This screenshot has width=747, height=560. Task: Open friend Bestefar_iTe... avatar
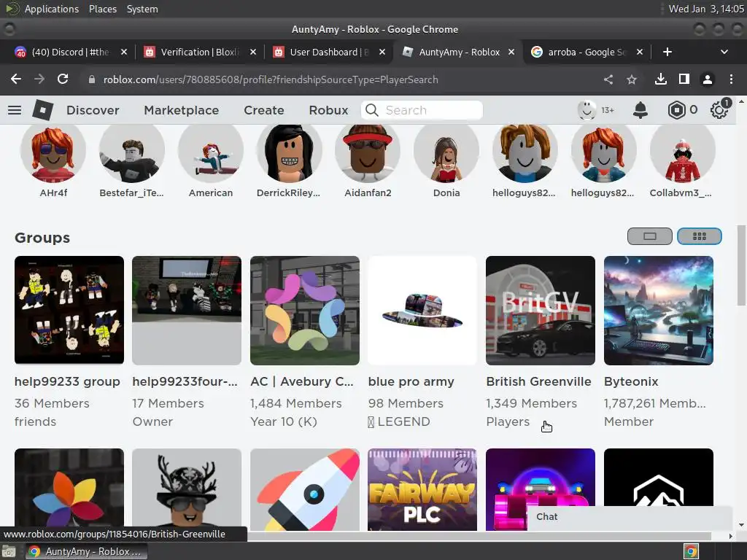[132, 152]
